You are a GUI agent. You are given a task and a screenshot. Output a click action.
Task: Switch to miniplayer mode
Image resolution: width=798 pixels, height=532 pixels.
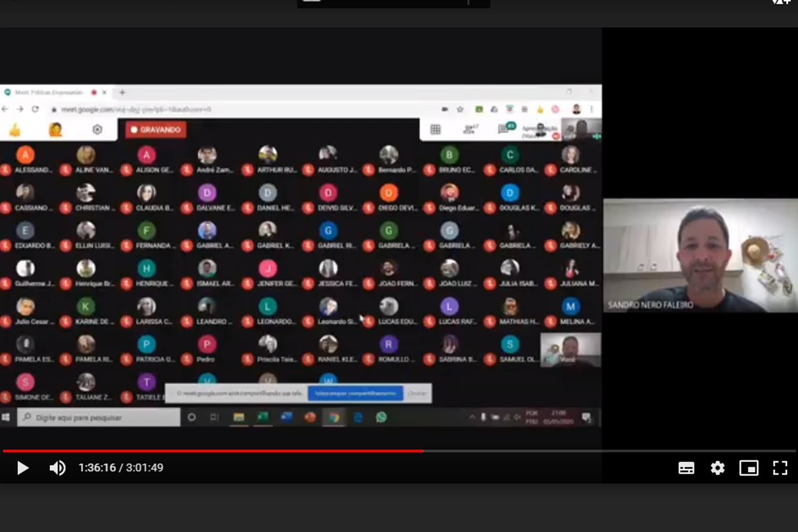pyautogui.click(x=749, y=468)
